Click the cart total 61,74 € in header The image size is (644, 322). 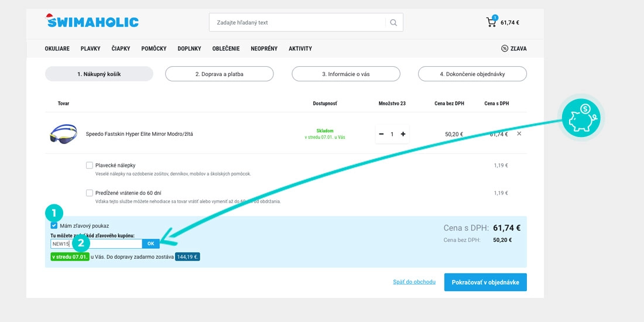(x=510, y=23)
